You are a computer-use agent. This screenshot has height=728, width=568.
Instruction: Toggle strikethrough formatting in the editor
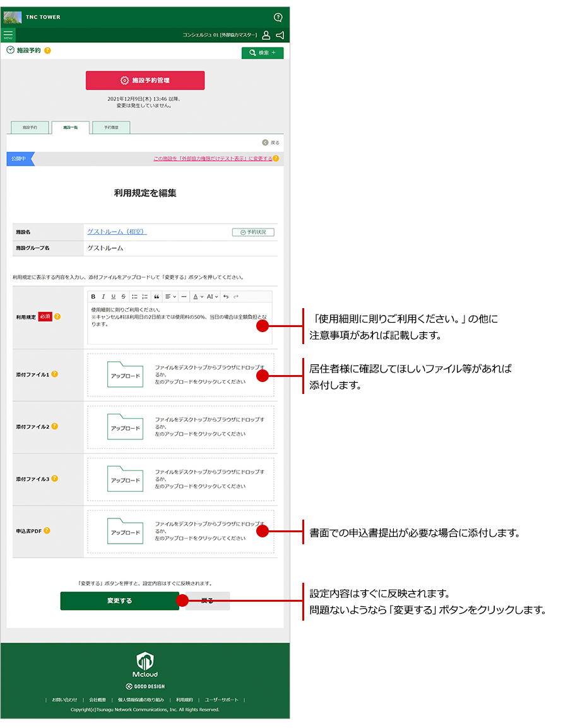coord(123,296)
